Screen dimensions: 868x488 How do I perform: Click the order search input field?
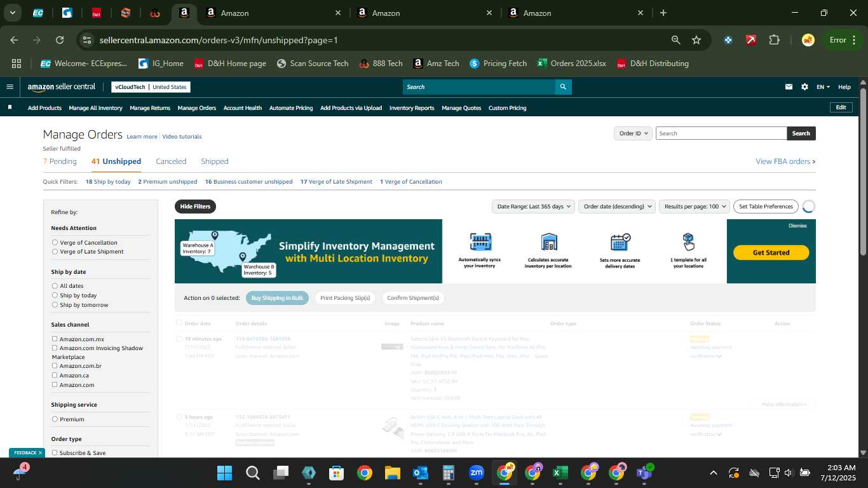(721, 133)
